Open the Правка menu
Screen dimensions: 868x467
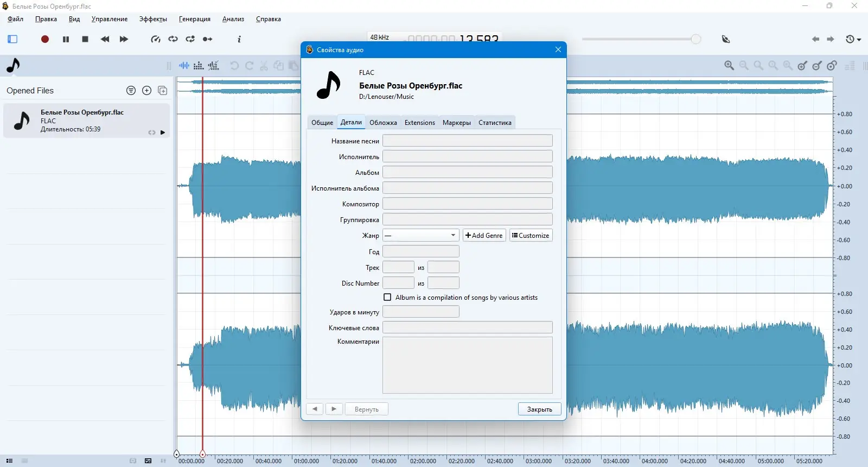coord(46,19)
